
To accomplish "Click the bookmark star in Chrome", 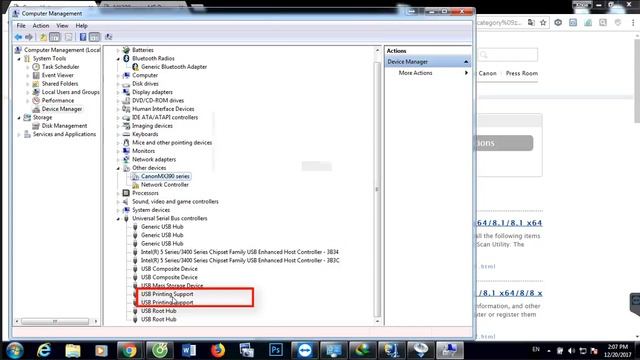I will tap(543, 23).
